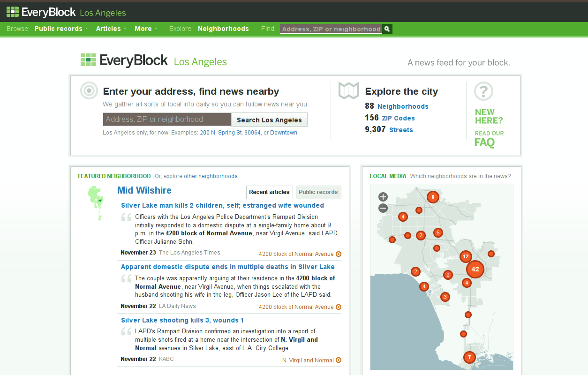Click the map cluster marker showing 6
The height and width of the screenshot is (375, 588).
tap(433, 197)
